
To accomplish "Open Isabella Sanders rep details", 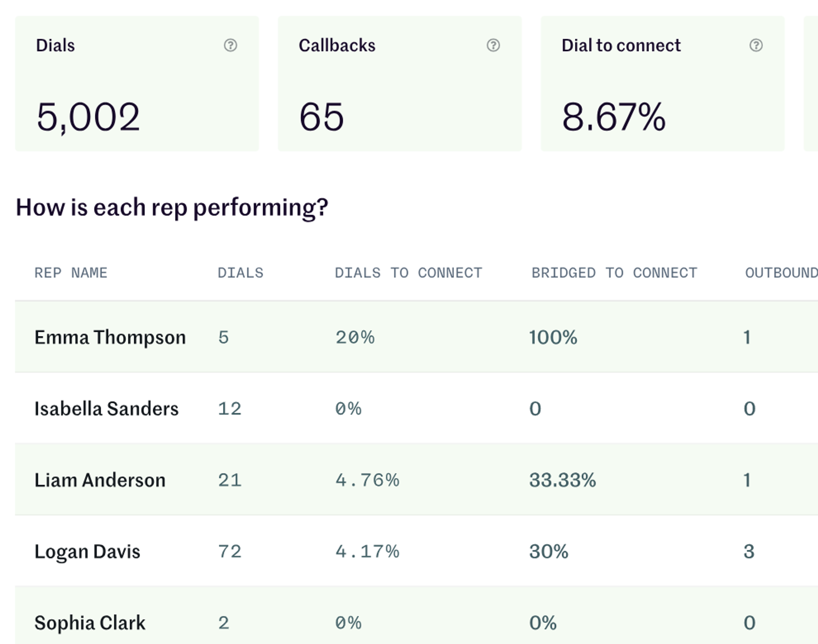I will [x=107, y=408].
